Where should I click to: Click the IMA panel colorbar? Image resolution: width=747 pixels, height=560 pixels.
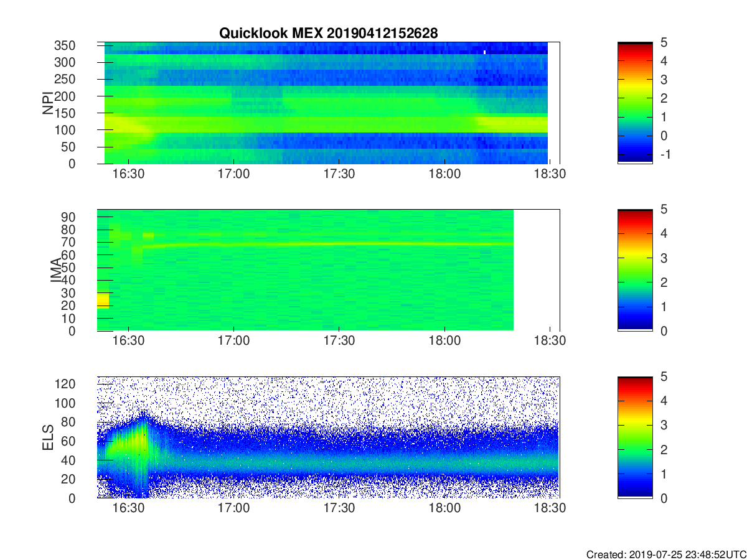click(635, 270)
